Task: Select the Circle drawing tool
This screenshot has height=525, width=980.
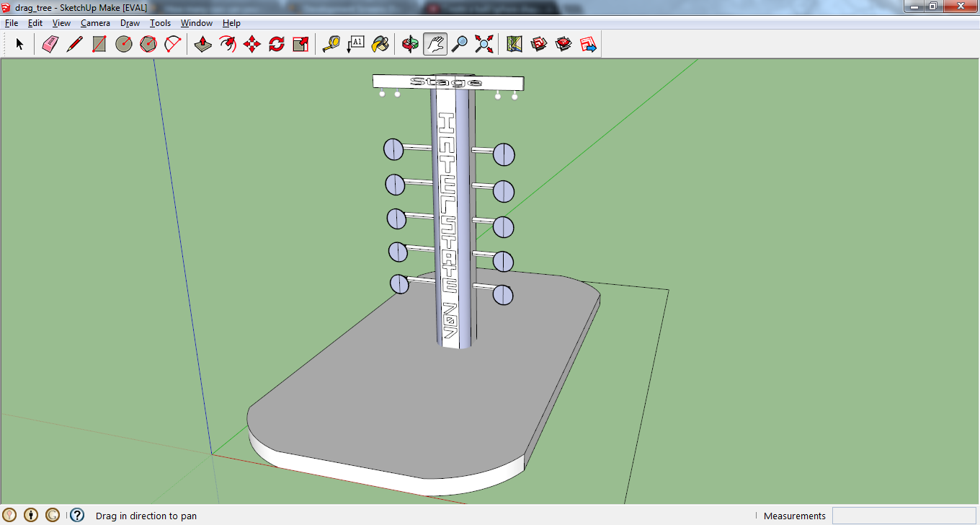Action: pos(124,44)
